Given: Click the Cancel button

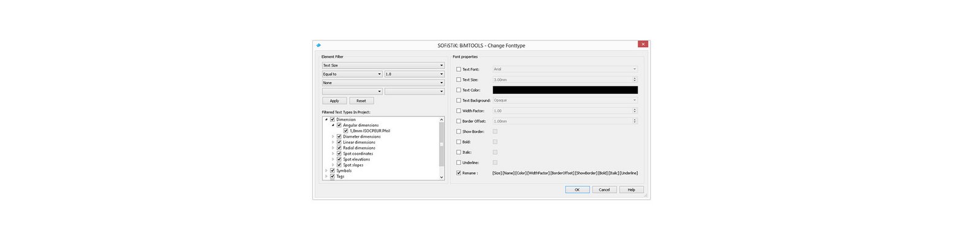Looking at the screenshot, I should pyautogui.click(x=605, y=190).
